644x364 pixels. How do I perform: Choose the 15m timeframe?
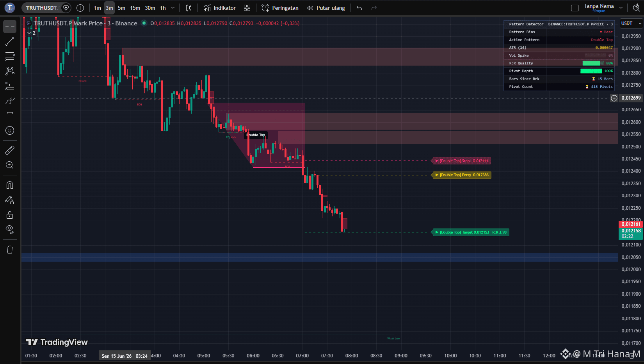(135, 8)
